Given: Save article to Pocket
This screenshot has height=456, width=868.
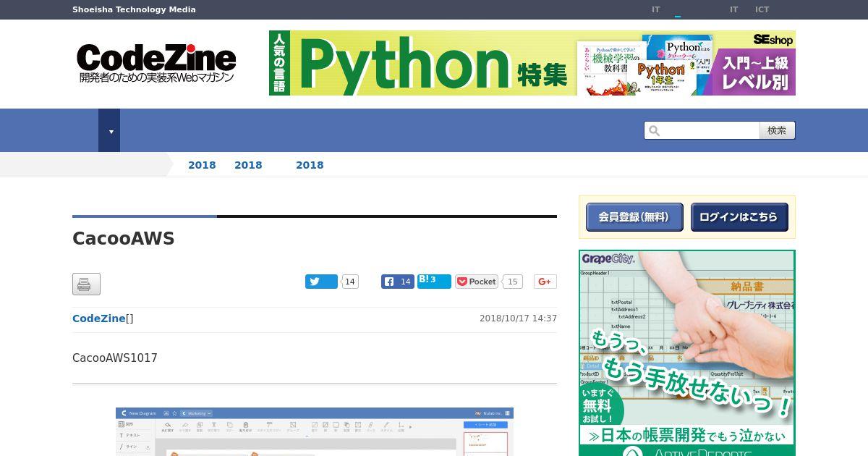Looking at the screenshot, I should click(477, 282).
